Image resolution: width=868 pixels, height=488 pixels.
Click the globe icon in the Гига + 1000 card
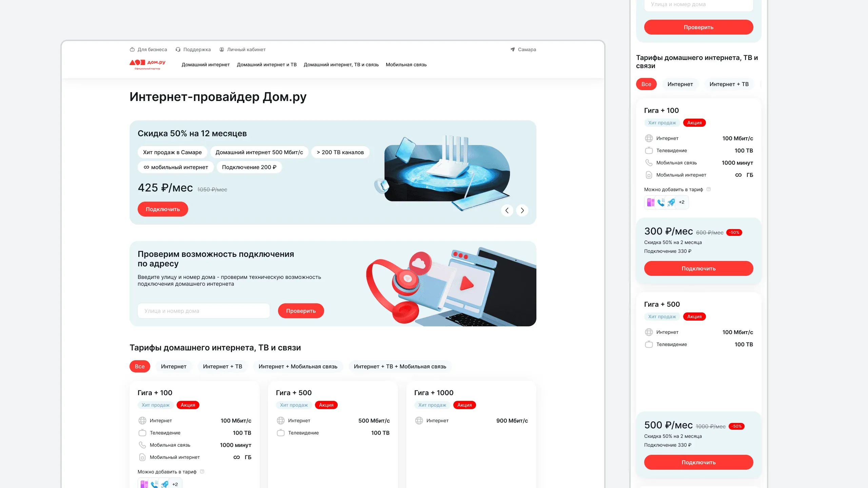pos(419,421)
